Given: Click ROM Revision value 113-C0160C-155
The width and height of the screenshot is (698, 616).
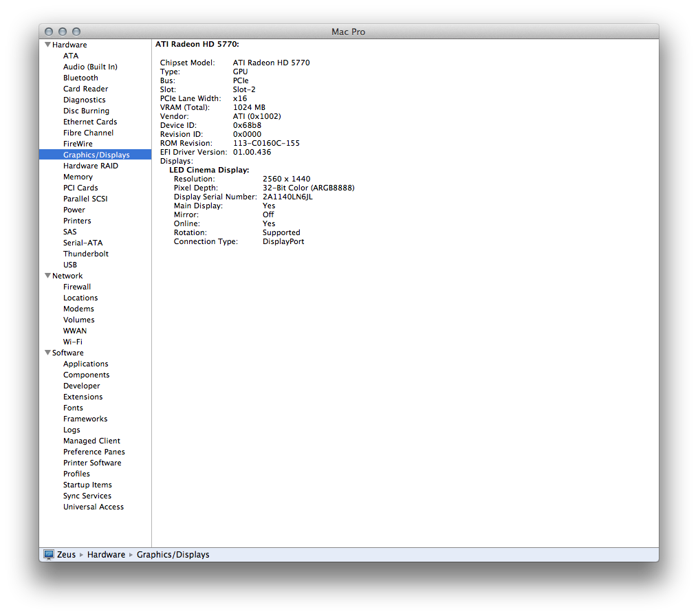Looking at the screenshot, I should (x=266, y=143).
